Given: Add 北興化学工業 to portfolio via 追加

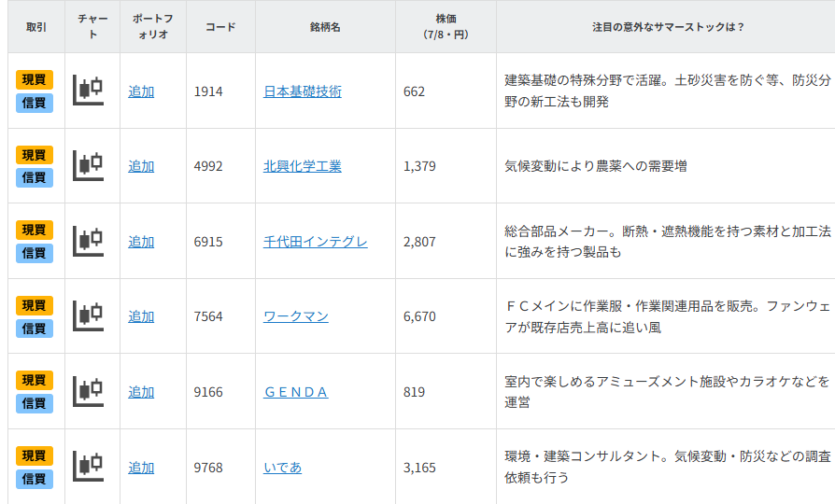Looking at the screenshot, I should tap(141, 166).
